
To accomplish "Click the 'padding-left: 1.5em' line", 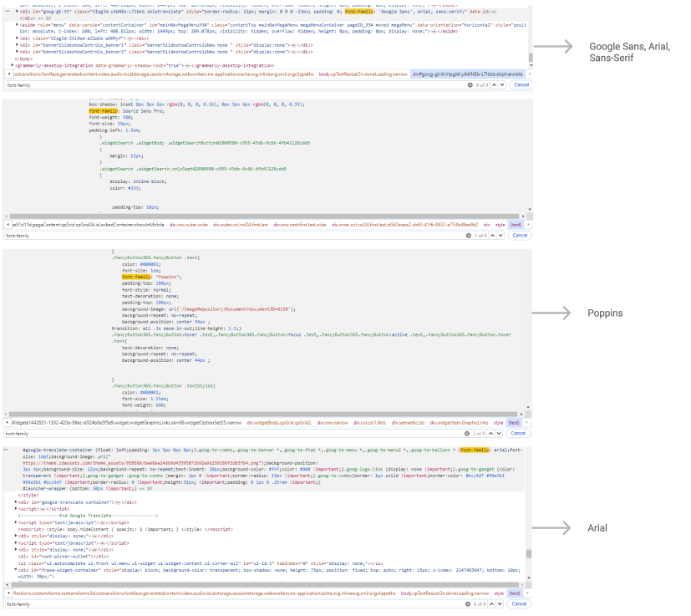I will coord(114,130).
